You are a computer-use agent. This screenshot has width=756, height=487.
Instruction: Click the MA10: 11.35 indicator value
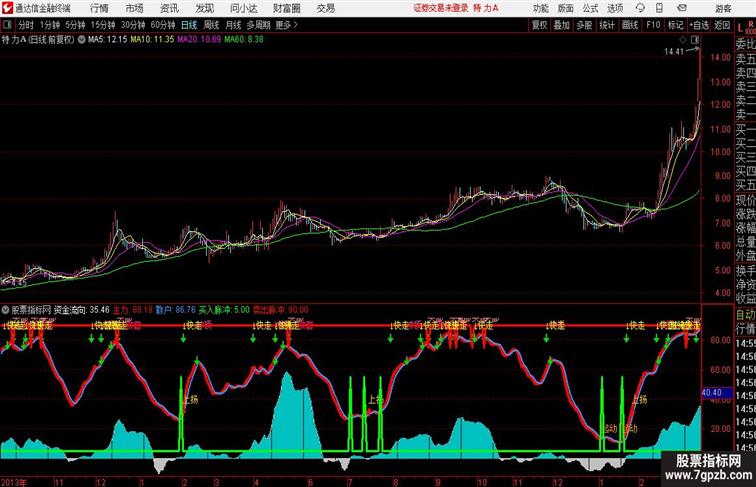tap(152, 40)
